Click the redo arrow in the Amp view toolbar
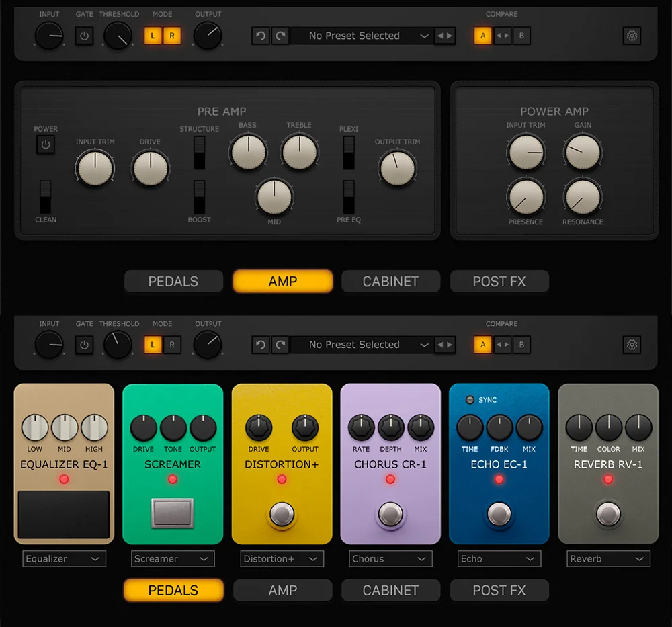Screen dimensions: 672x627 click(x=280, y=36)
